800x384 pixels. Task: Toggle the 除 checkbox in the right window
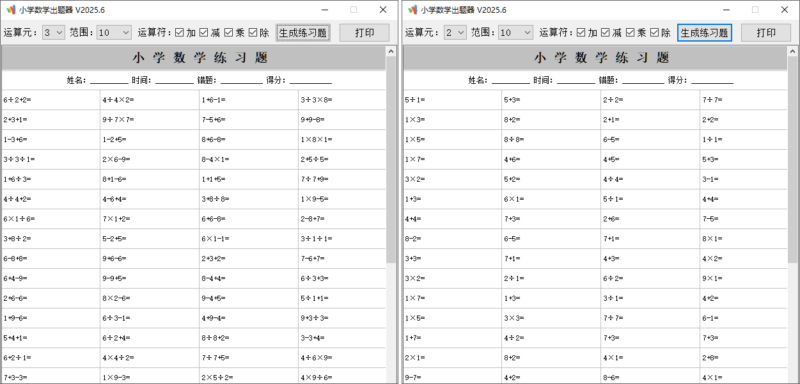click(654, 33)
